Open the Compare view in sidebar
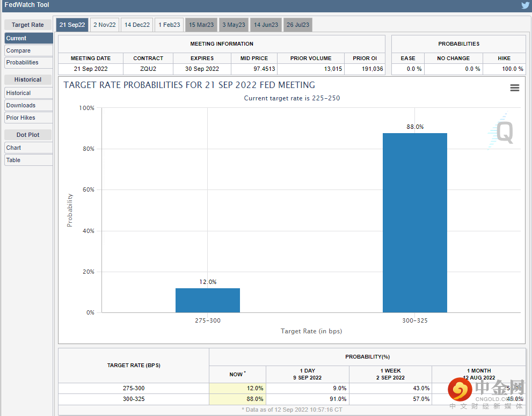The image size is (532, 416). click(x=28, y=50)
